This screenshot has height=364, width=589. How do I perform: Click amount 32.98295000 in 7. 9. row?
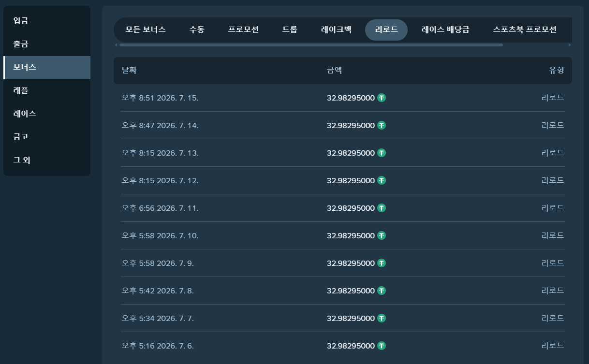point(351,263)
